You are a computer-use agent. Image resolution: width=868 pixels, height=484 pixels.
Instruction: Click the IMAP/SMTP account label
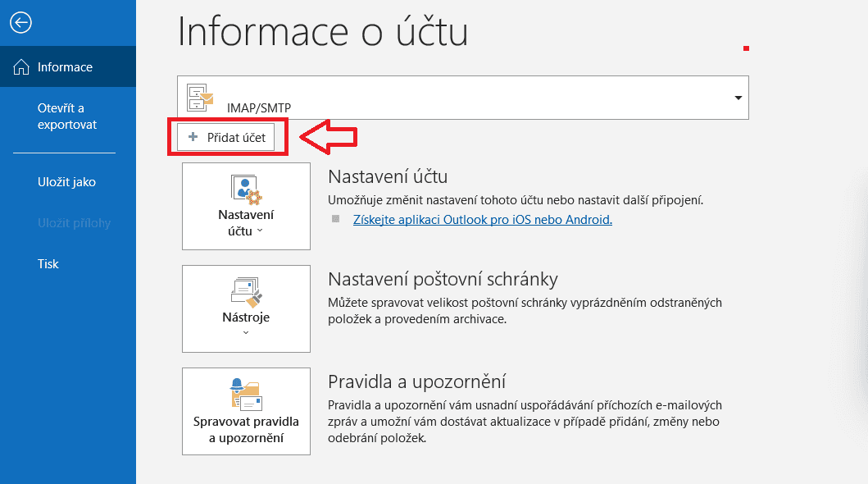[258, 108]
